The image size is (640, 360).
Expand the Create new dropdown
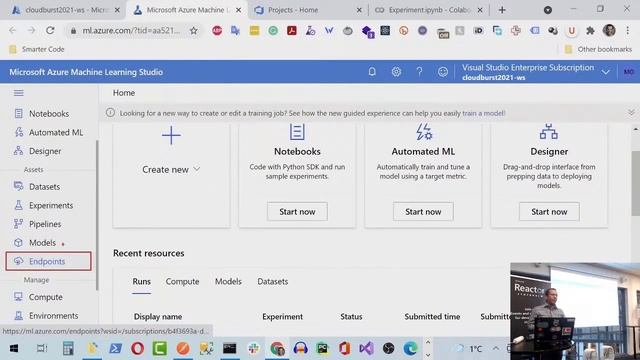197,169
